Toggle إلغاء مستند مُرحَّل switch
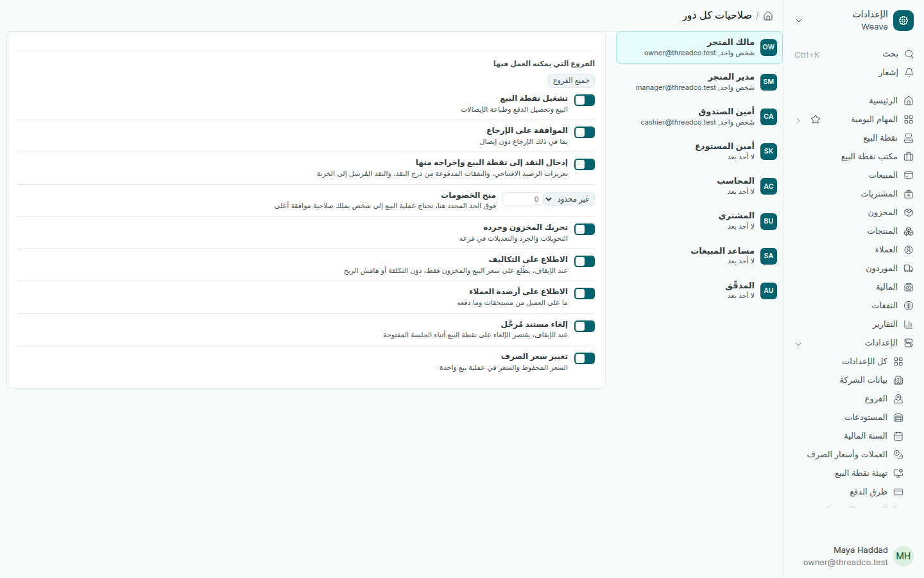Image resolution: width=924 pixels, height=578 pixels. pyautogui.click(x=585, y=326)
